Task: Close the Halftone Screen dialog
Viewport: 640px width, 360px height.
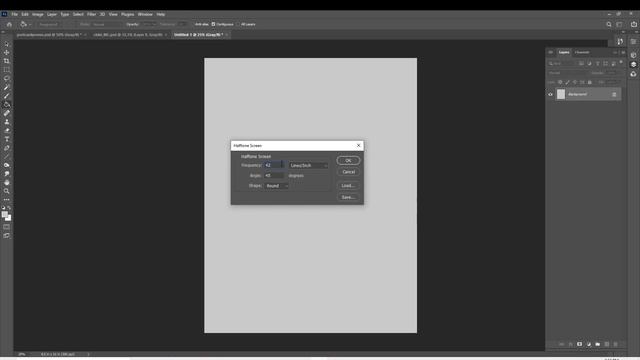Action: click(x=358, y=145)
